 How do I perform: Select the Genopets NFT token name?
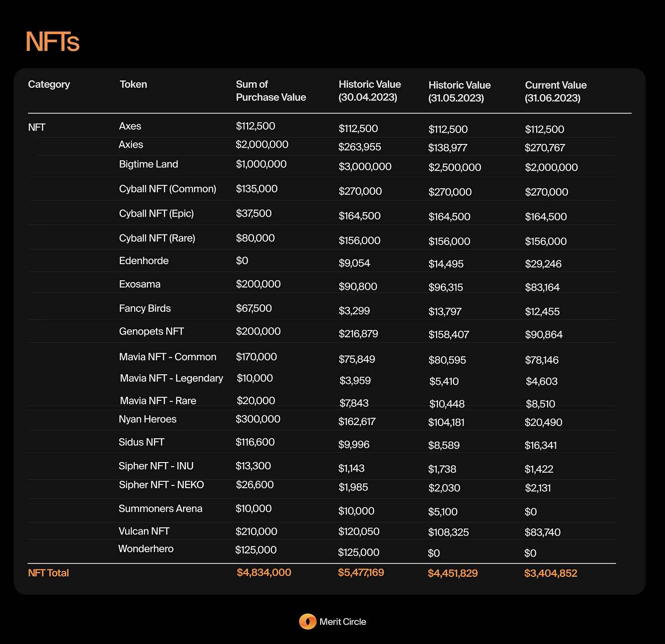[151, 331]
